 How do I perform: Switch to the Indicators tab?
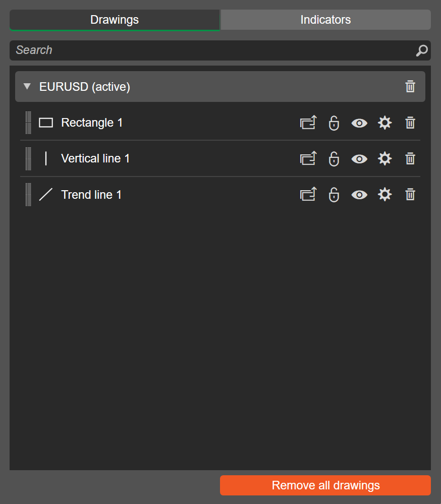pyautogui.click(x=325, y=20)
